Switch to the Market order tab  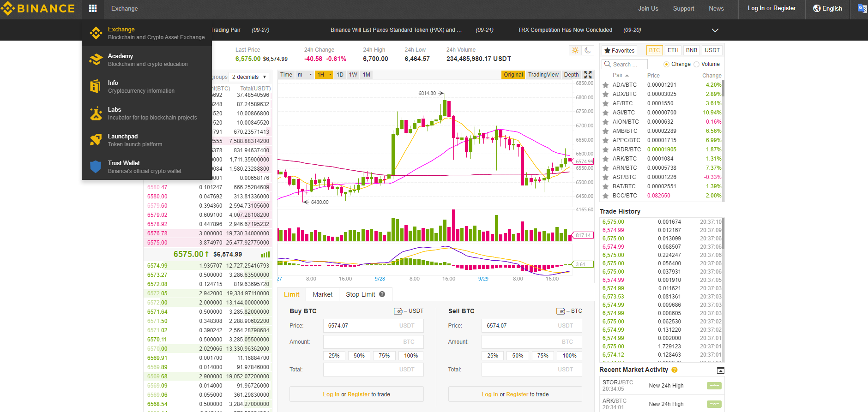coord(322,294)
